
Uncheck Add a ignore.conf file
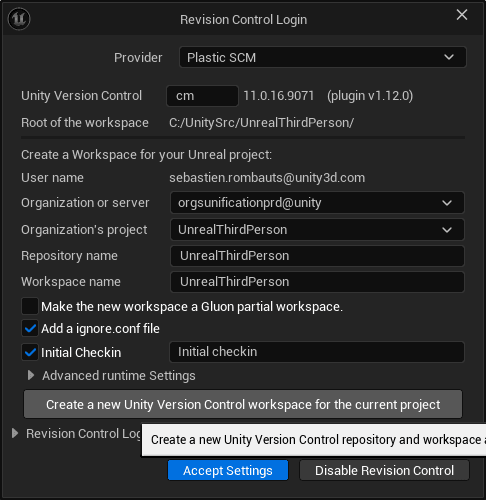[x=30, y=329]
